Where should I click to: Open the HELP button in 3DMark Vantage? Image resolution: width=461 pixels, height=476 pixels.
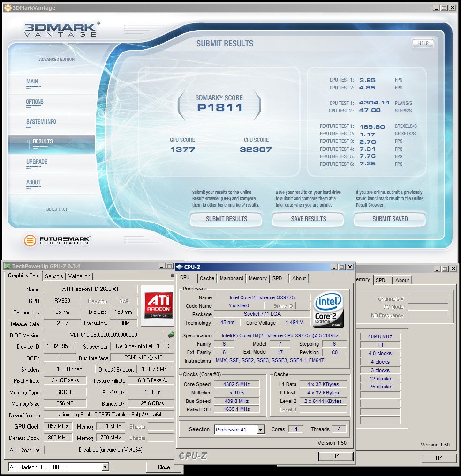point(423,44)
